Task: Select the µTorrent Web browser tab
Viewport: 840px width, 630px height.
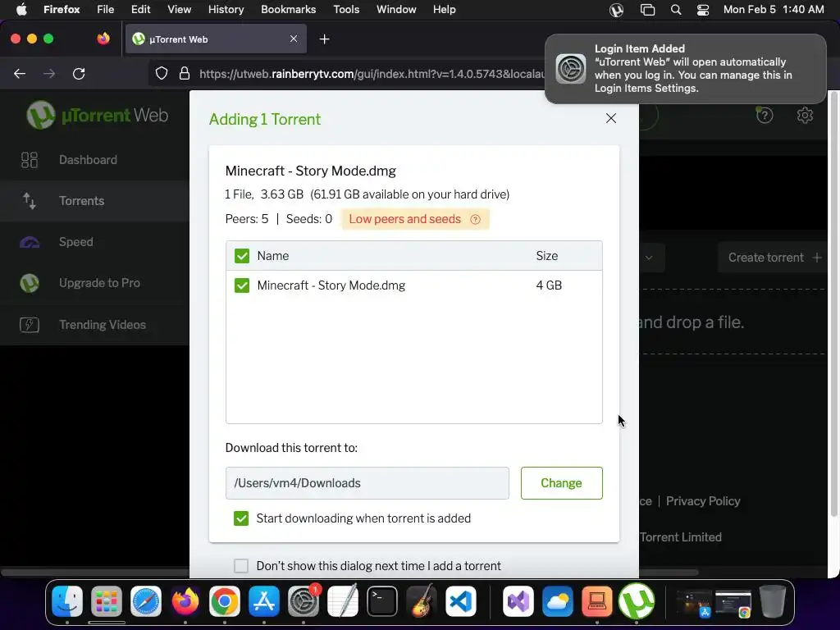Action: pos(216,39)
